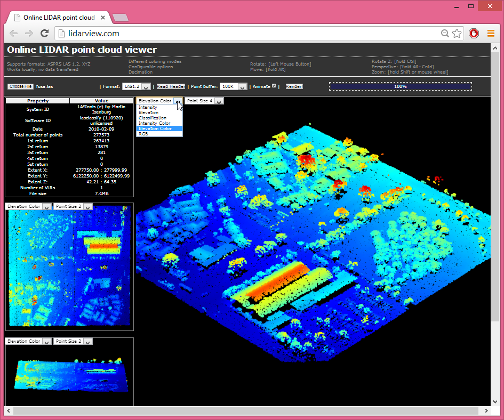Click the Read Header button

coord(171,86)
